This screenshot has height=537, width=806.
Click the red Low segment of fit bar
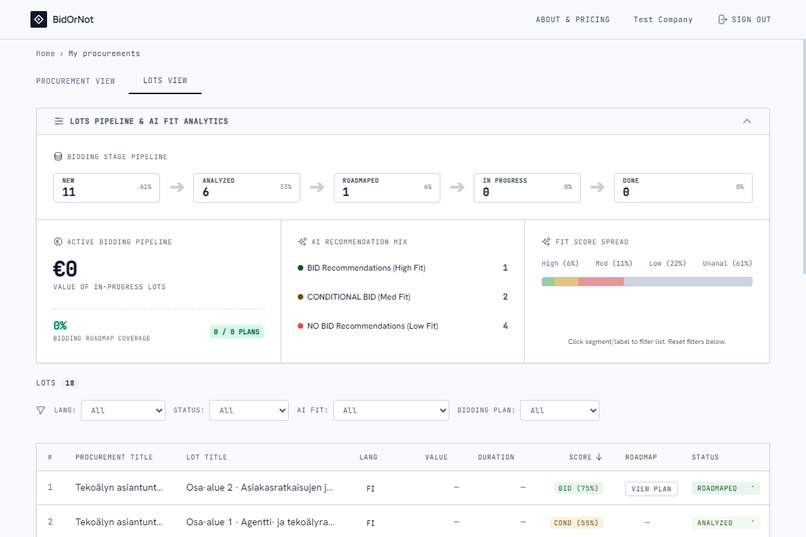point(601,282)
